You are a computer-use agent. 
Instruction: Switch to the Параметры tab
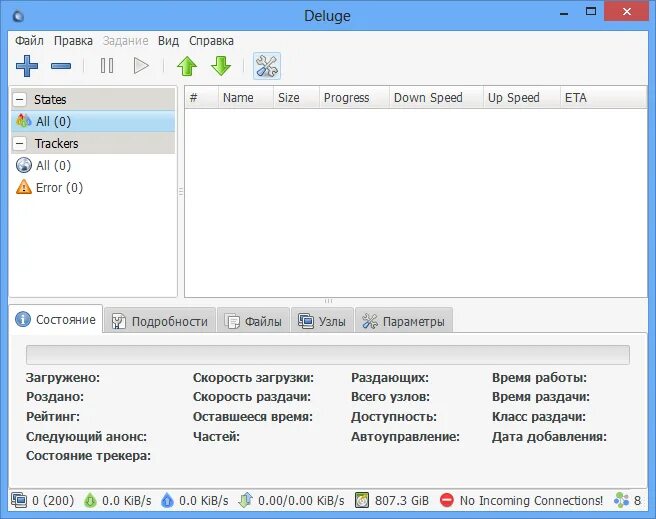(403, 321)
